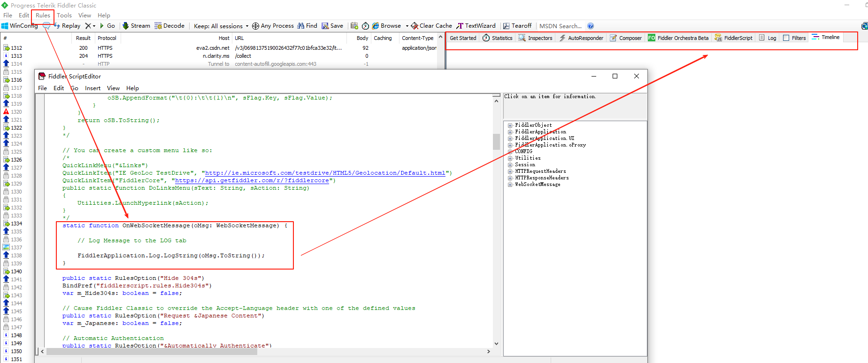Screen dimensions: 868x363
Task: Click the ScriptEditor scroll right arrow
Action: (489, 351)
